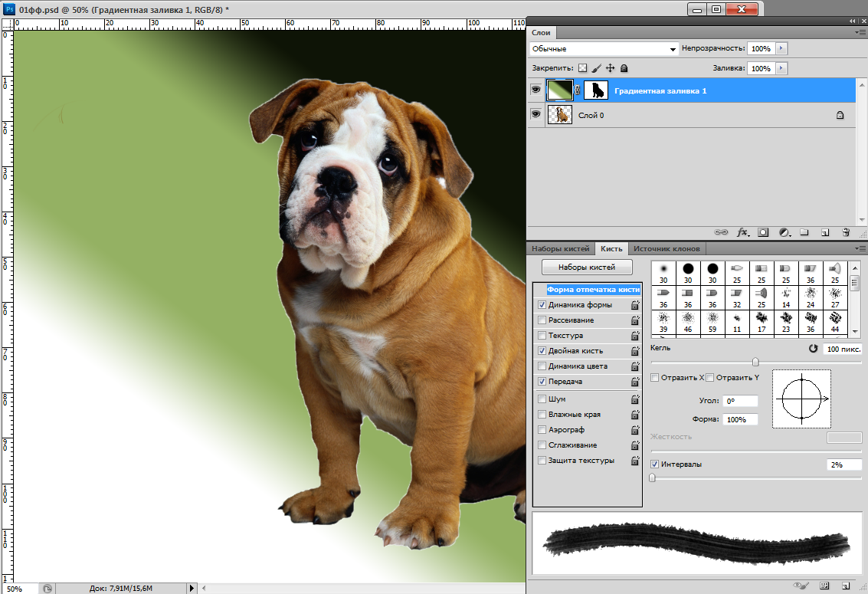Toggle bristle brush preview eye-brush icon
Image resolution: width=868 pixels, height=594 pixels.
(x=801, y=585)
